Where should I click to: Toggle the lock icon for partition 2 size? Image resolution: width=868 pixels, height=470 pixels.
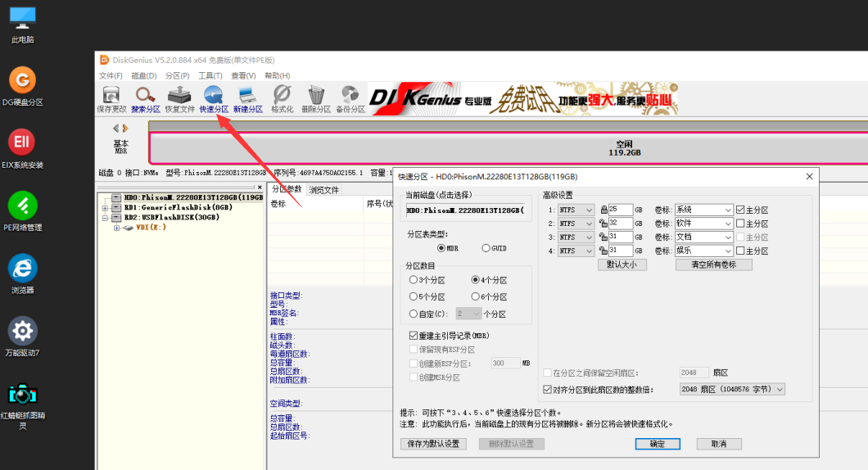coord(604,224)
